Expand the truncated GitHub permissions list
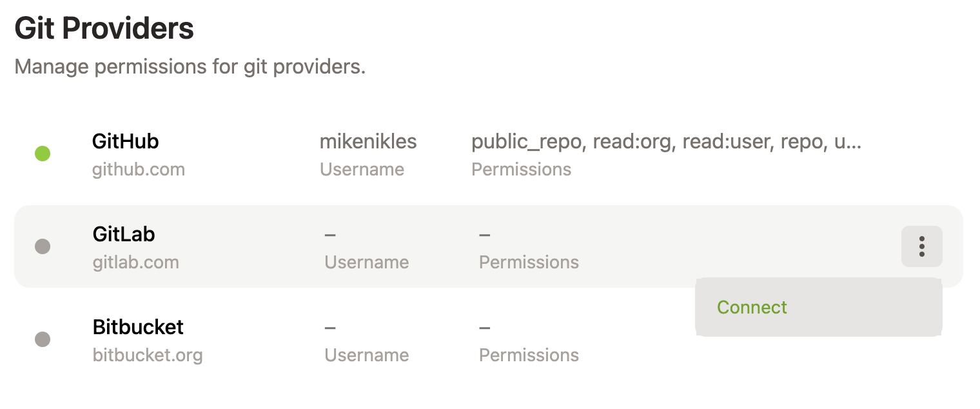 click(x=667, y=141)
